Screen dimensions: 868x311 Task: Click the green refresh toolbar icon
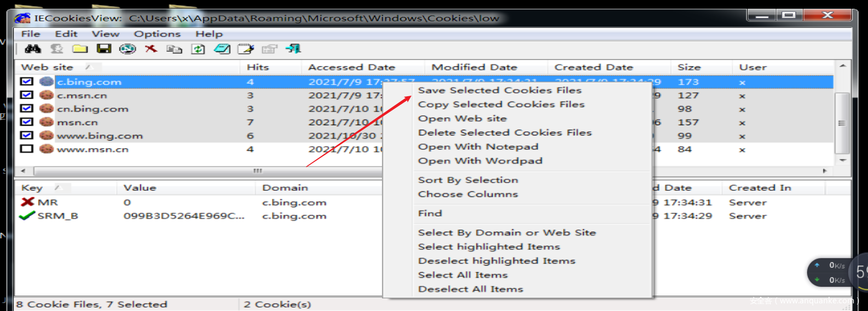coord(198,49)
